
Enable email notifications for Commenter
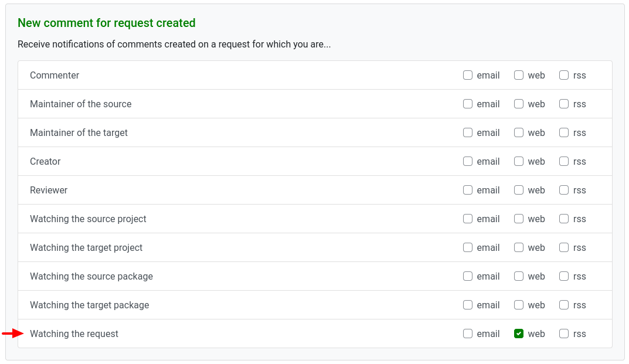point(468,75)
